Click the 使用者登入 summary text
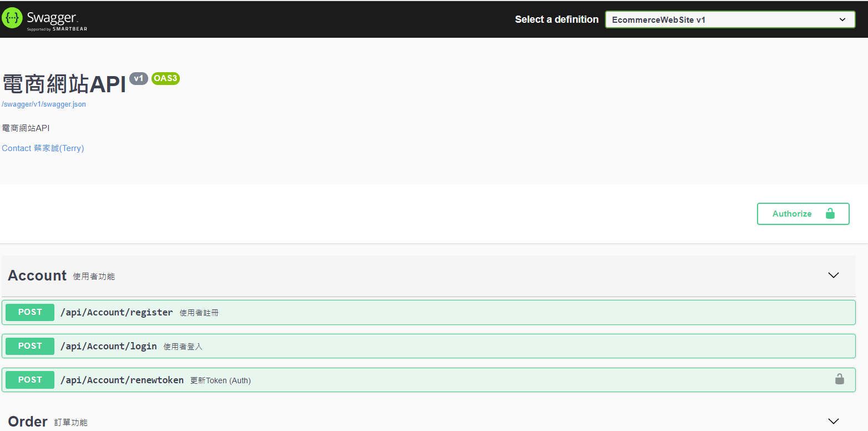The height and width of the screenshot is (431, 868). tap(183, 347)
